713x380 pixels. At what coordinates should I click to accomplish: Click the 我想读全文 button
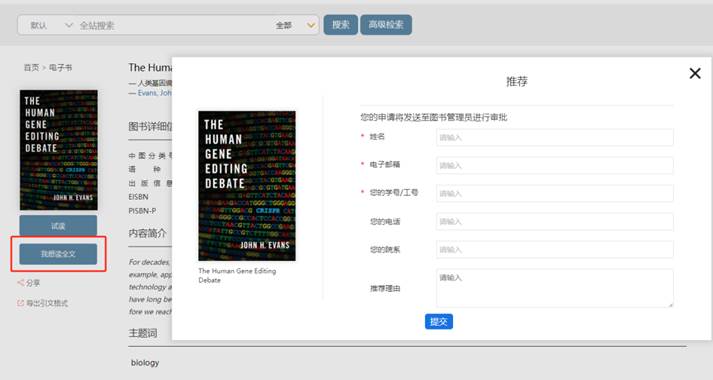pyautogui.click(x=58, y=254)
